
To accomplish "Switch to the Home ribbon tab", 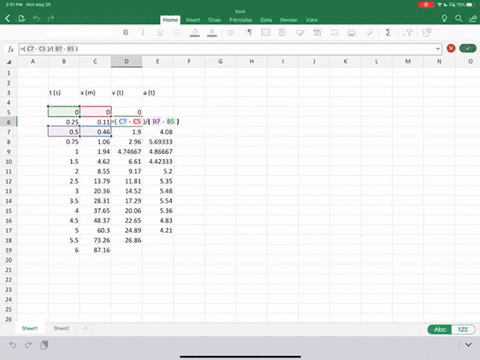I will point(170,20).
